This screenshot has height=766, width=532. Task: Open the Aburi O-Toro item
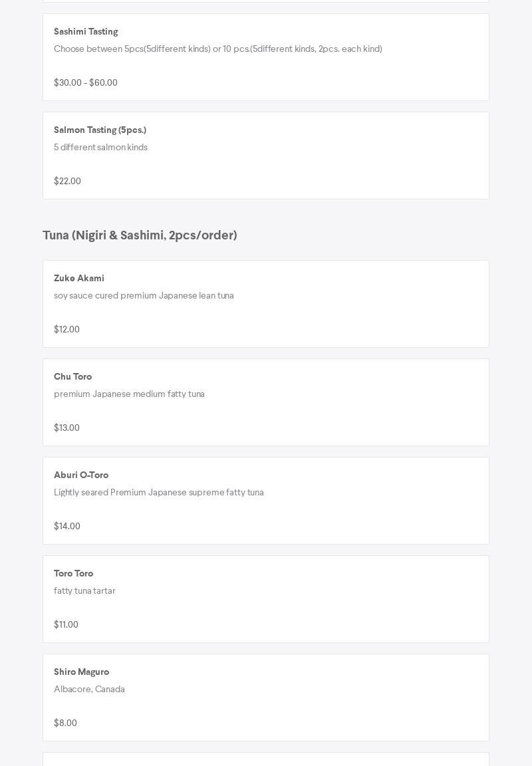pos(81,475)
